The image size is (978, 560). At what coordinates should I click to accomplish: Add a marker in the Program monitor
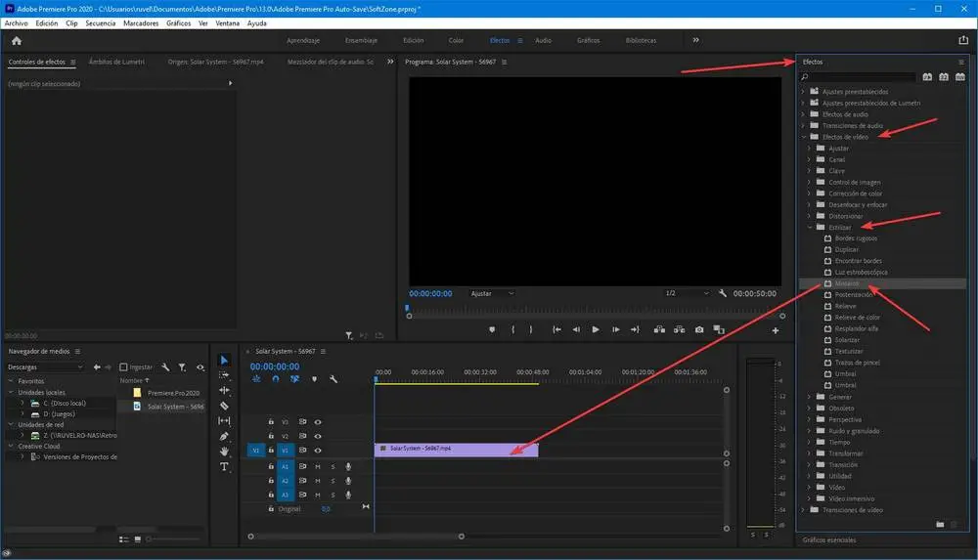[492, 329]
